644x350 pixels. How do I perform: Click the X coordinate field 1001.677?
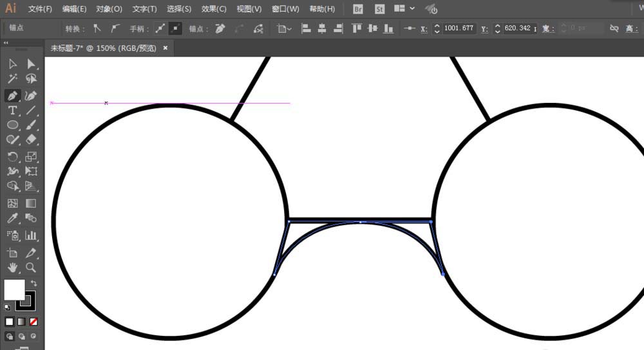coord(459,28)
